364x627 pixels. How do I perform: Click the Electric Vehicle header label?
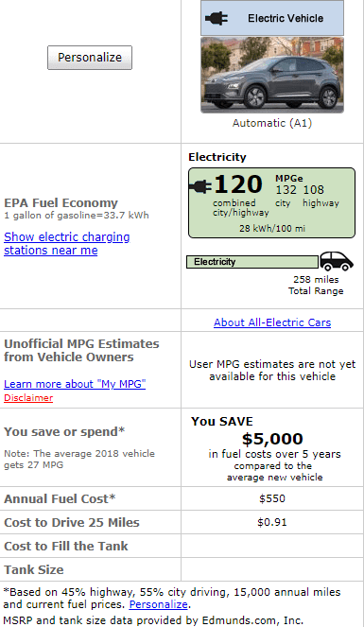(286, 18)
